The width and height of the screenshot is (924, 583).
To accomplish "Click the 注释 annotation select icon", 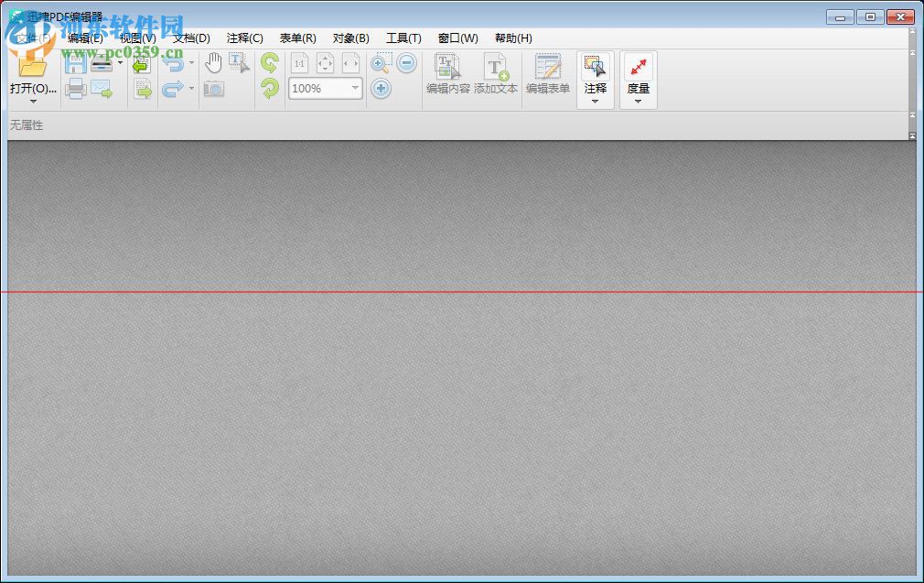I will coord(596,67).
